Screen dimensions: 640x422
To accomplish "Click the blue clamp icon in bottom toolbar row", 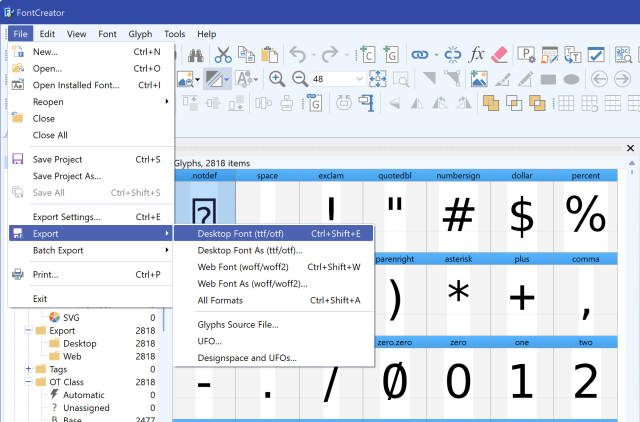I will pos(367,103).
